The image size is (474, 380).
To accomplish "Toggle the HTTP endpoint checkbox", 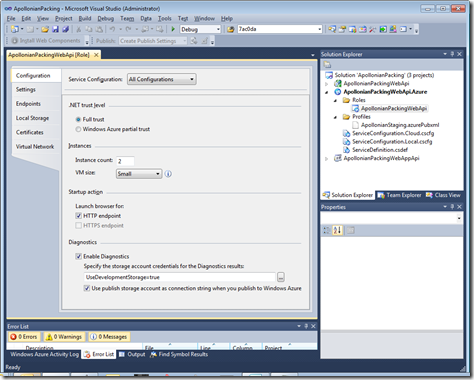I will [79, 216].
